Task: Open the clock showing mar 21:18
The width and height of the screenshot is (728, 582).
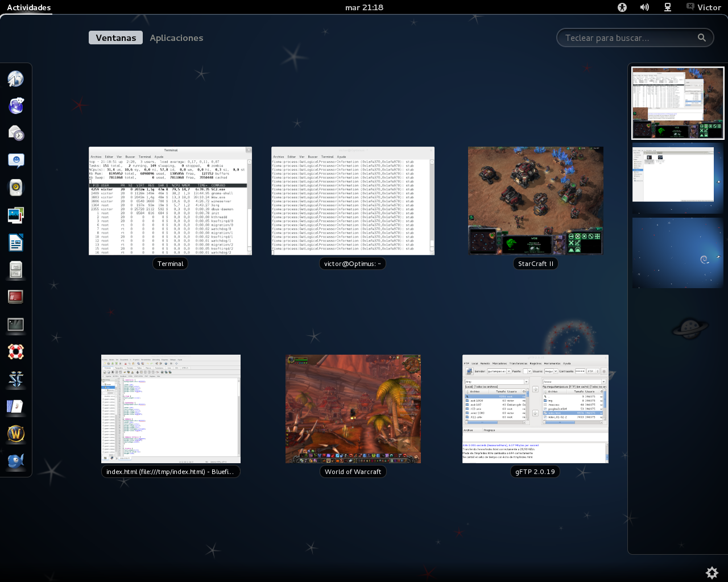Action: [x=364, y=7]
